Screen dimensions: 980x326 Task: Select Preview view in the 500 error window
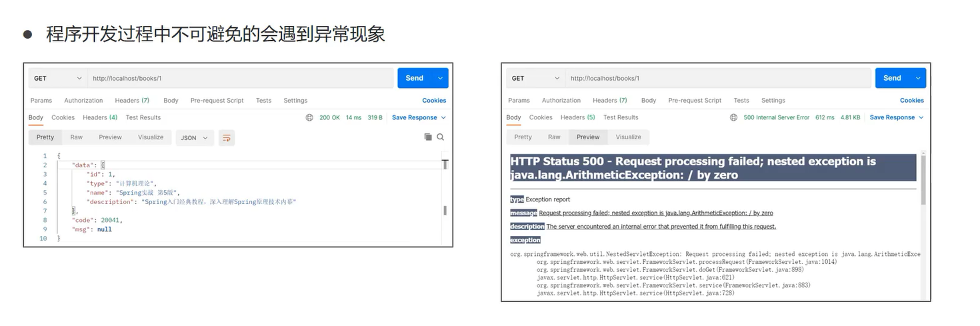(x=588, y=137)
